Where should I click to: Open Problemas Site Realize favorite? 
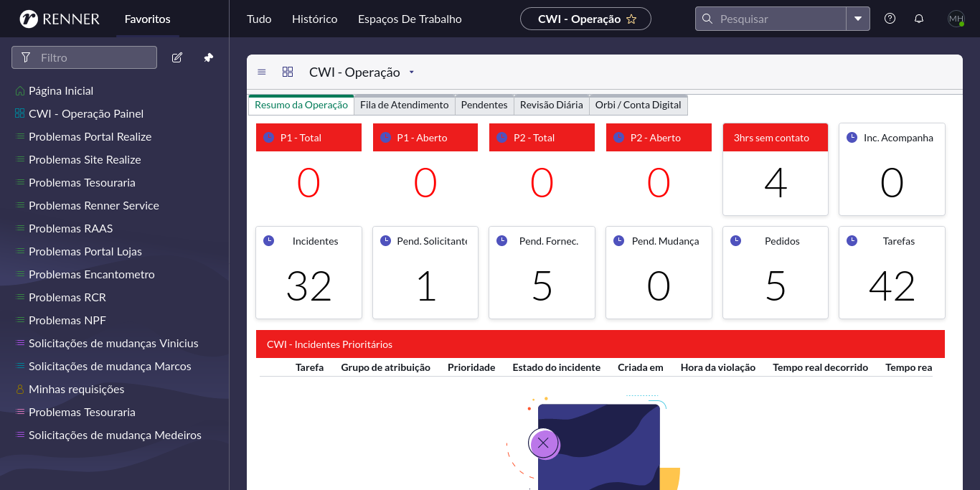85,160
